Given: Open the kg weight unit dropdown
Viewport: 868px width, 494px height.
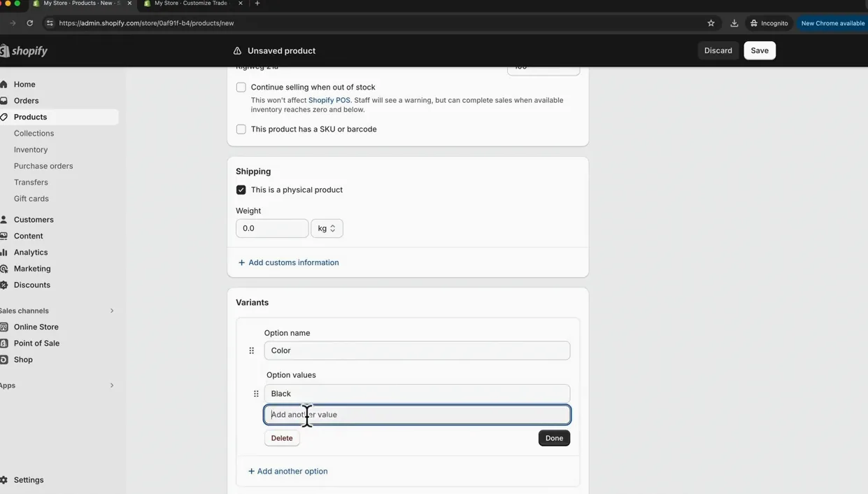Looking at the screenshot, I should click(x=327, y=228).
